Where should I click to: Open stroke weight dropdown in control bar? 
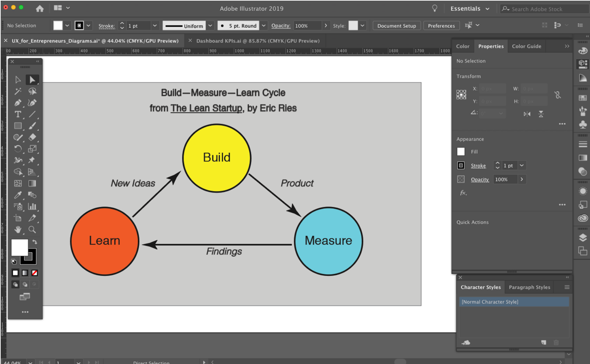click(155, 25)
